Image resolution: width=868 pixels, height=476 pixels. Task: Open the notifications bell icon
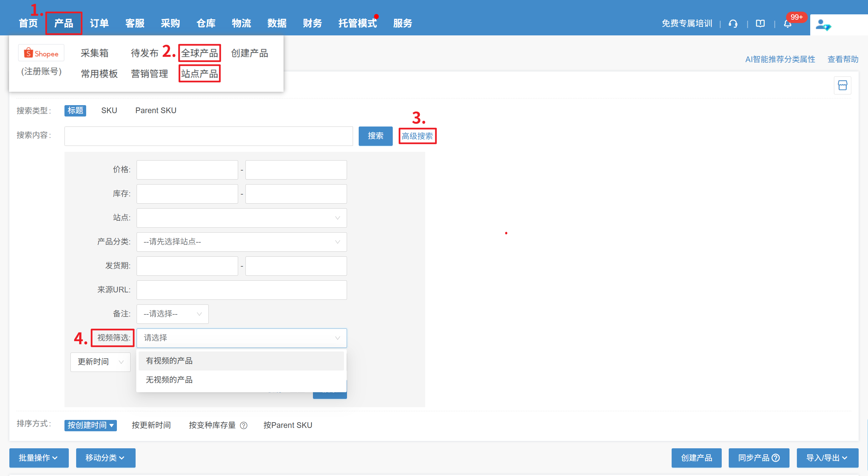coord(787,24)
